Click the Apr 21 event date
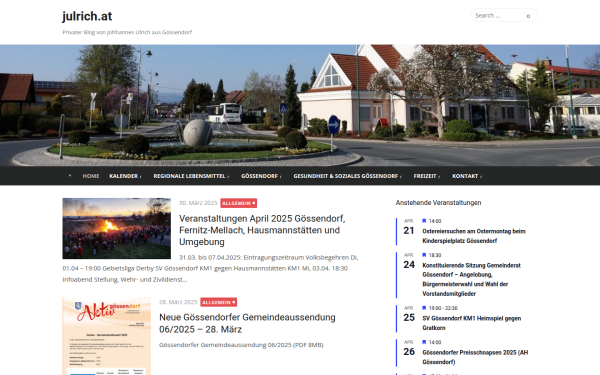This screenshot has width=600, height=375. (x=409, y=227)
